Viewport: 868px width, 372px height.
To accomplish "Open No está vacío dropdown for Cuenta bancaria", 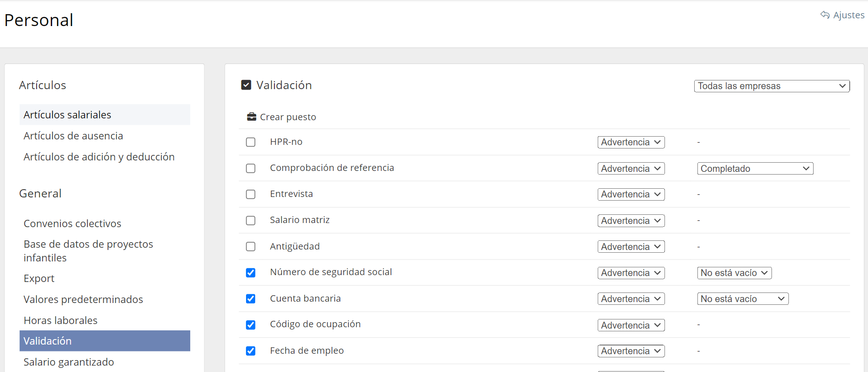I will (x=742, y=299).
